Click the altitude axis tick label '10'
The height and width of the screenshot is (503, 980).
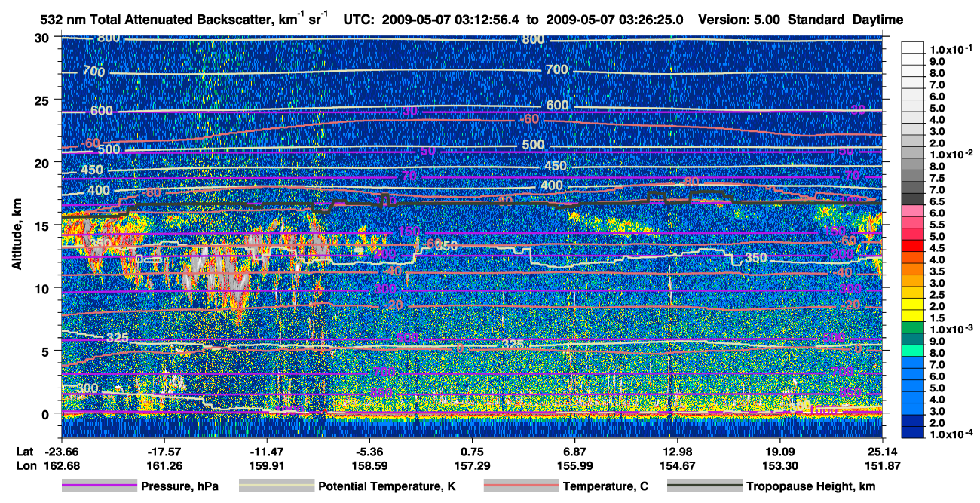tap(44, 288)
